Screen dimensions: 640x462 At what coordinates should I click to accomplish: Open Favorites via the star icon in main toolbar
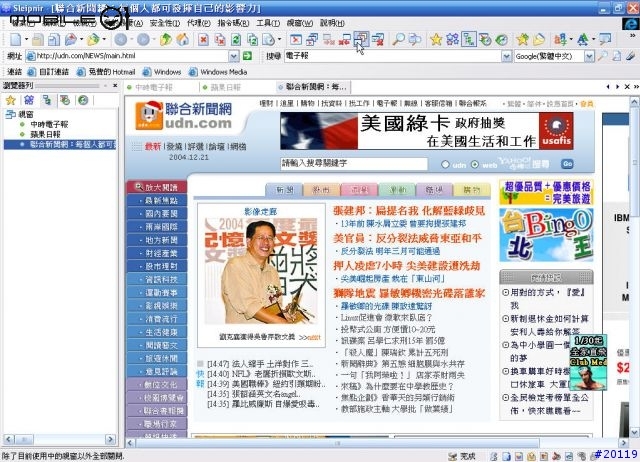pyautogui.click(x=436, y=40)
